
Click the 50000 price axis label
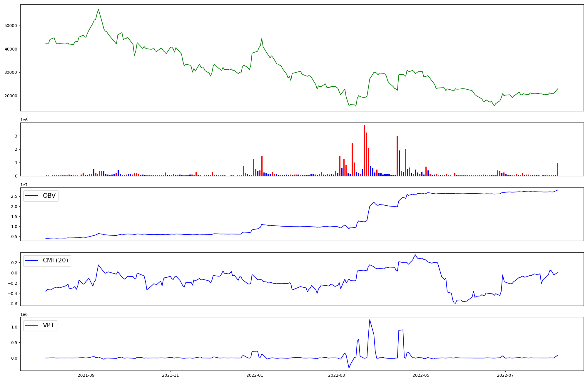pyautogui.click(x=11, y=26)
